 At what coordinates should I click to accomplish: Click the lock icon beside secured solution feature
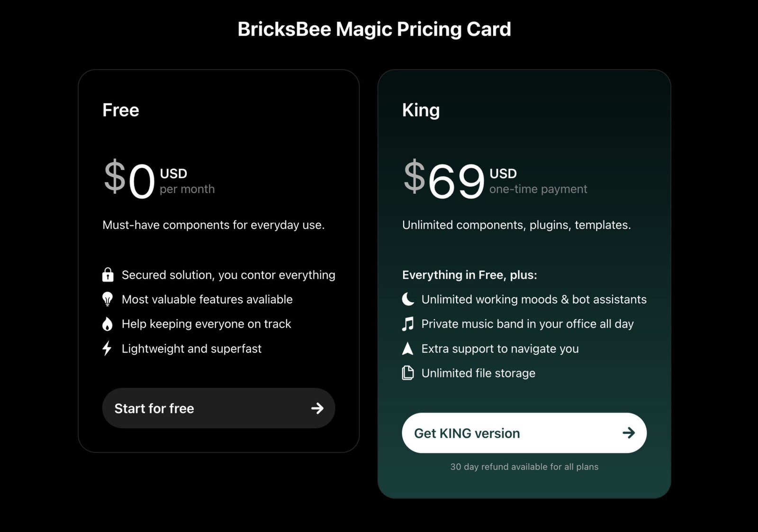click(x=108, y=274)
